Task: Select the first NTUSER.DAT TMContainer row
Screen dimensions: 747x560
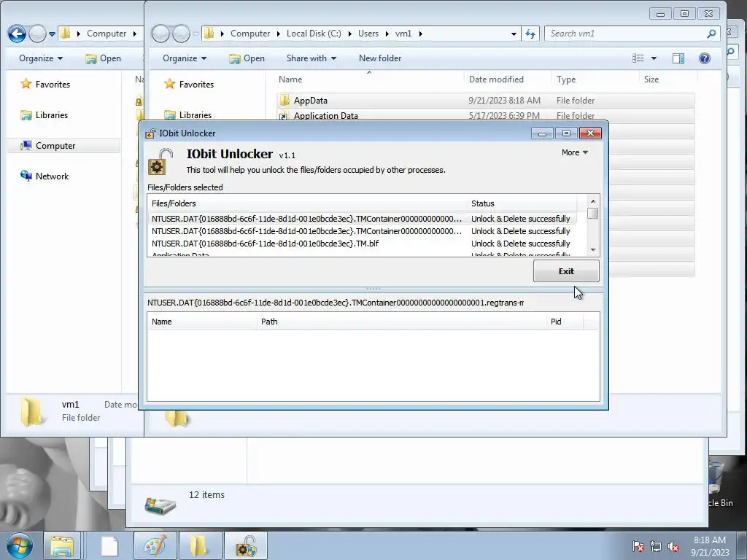Action: pyautogui.click(x=362, y=219)
